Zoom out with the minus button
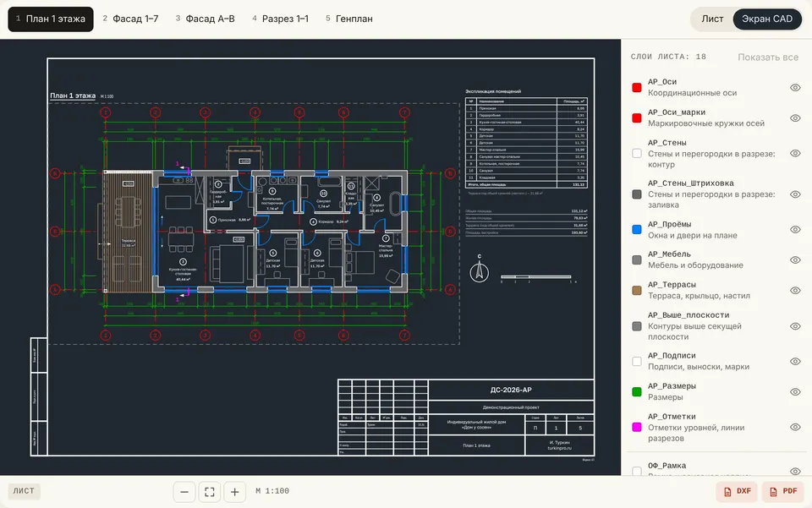 (184, 492)
